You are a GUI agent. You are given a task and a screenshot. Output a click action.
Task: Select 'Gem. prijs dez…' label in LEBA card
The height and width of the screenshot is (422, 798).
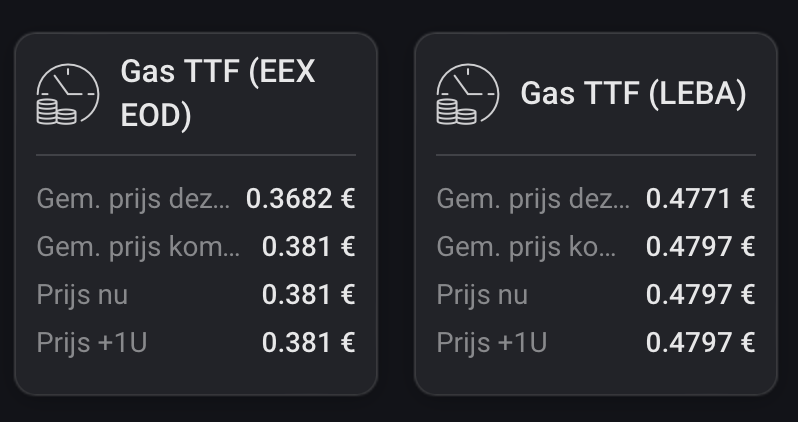(x=533, y=198)
